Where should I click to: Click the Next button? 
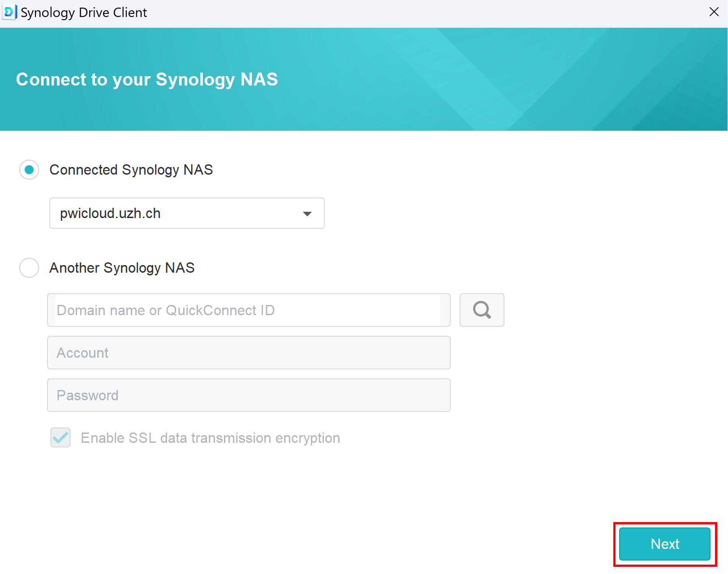point(665,544)
